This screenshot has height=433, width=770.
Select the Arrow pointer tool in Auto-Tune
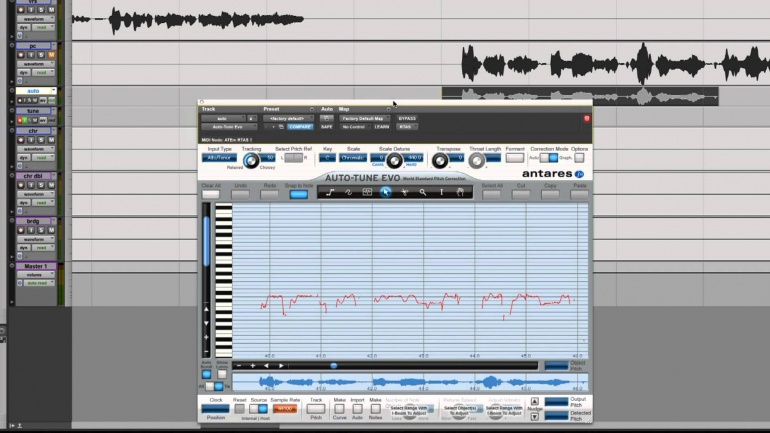point(385,192)
